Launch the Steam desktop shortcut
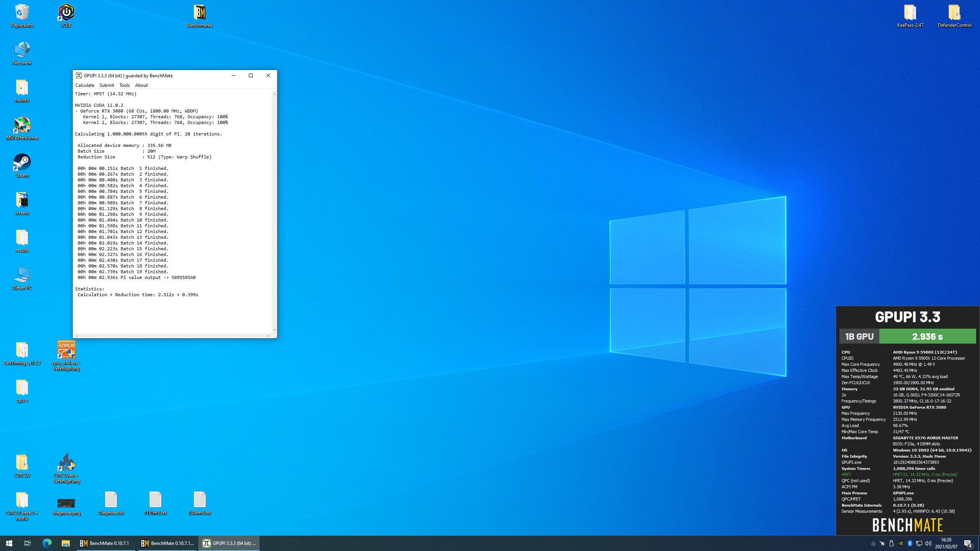The height and width of the screenshot is (551, 980). pos(22,165)
